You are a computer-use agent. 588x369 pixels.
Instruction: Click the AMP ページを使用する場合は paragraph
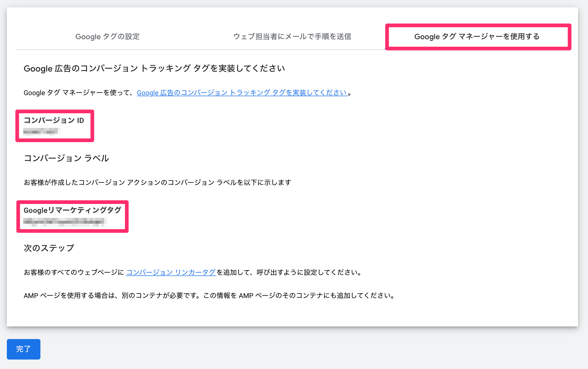[x=209, y=296]
